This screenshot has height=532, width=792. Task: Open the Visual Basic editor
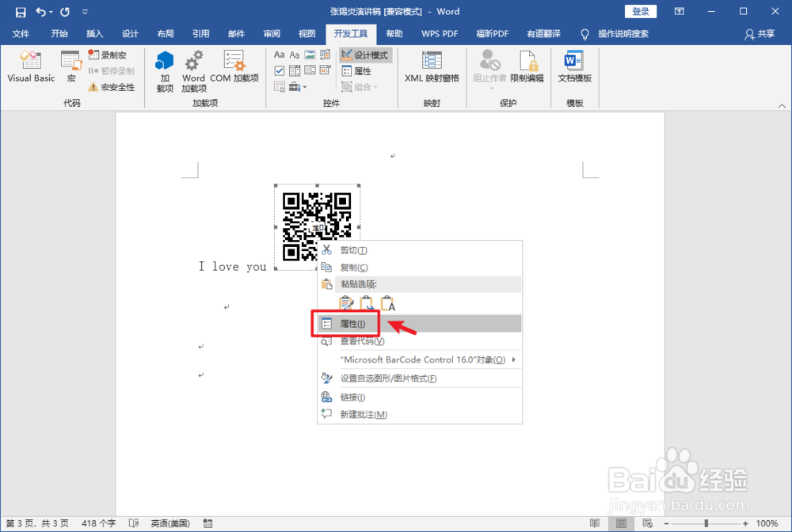[31, 66]
